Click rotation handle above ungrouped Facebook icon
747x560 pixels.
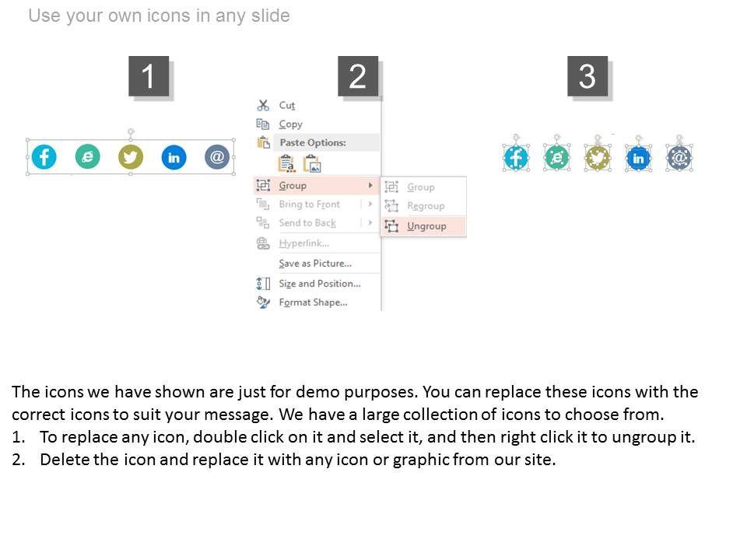[516, 138]
